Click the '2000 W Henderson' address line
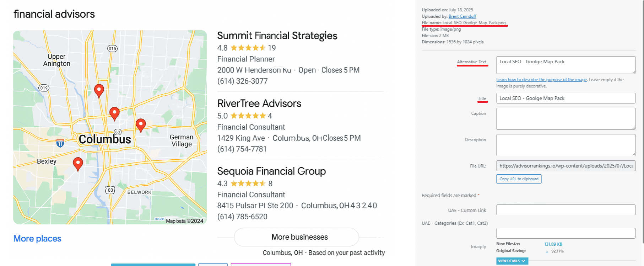 click(x=288, y=70)
